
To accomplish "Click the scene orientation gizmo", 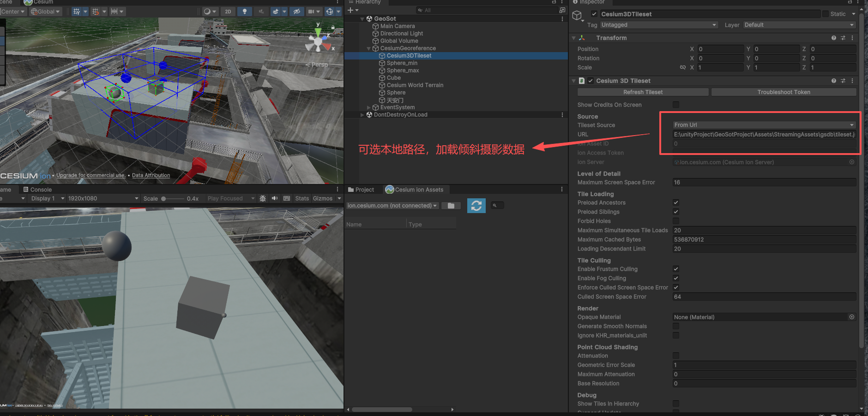I will [x=319, y=41].
